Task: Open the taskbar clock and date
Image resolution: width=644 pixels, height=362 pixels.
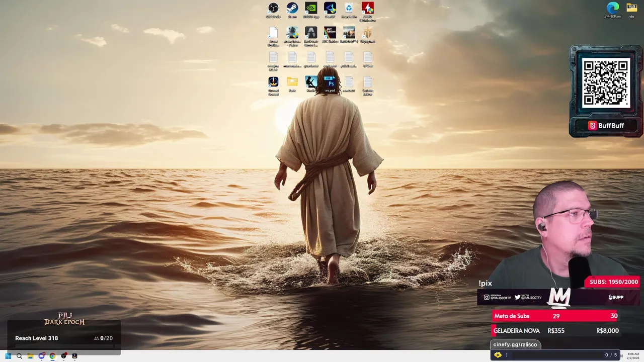Action: [633, 356]
